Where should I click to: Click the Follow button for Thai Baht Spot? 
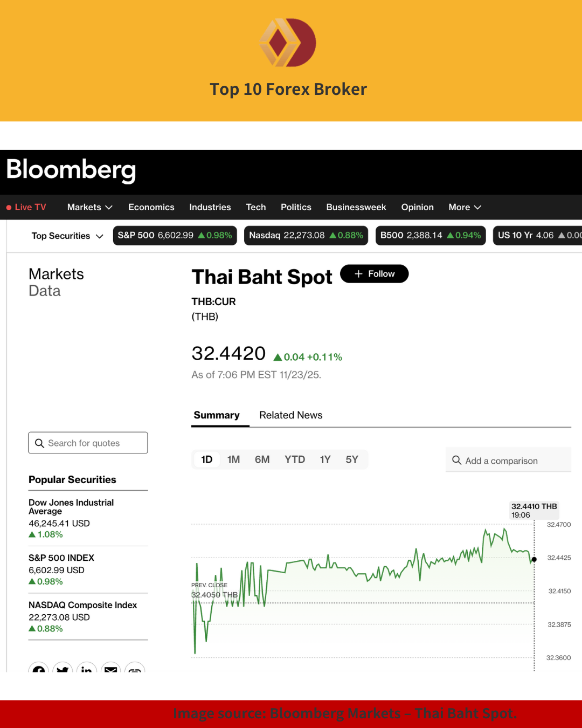tap(374, 273)
